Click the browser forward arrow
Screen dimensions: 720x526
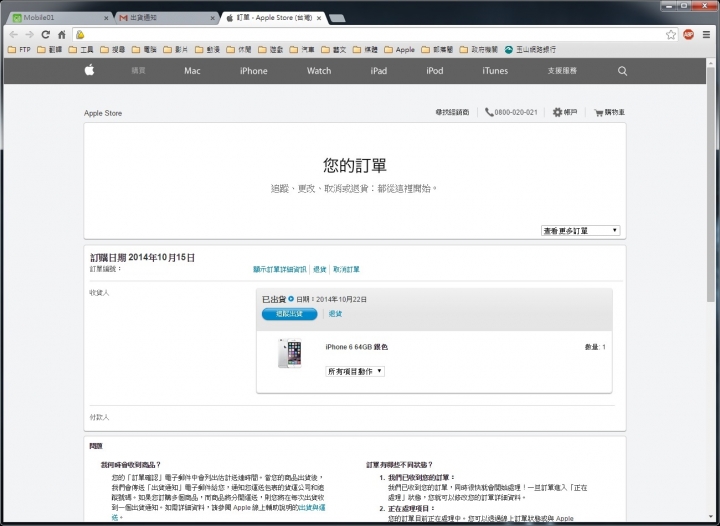pos(29,34)
